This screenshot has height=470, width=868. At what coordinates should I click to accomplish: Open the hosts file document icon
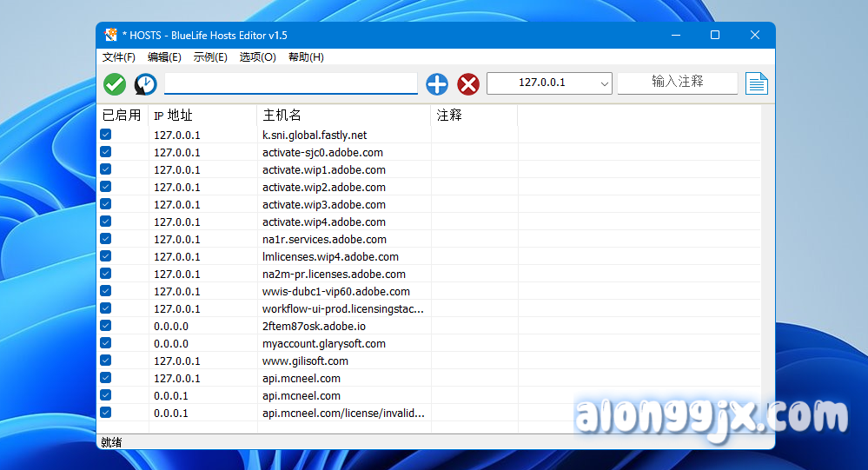757,84
